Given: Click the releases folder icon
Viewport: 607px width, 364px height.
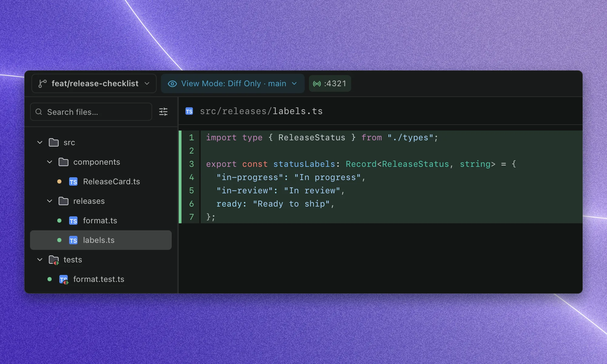Looking at the screenshot, I should [x=63, y=201].
